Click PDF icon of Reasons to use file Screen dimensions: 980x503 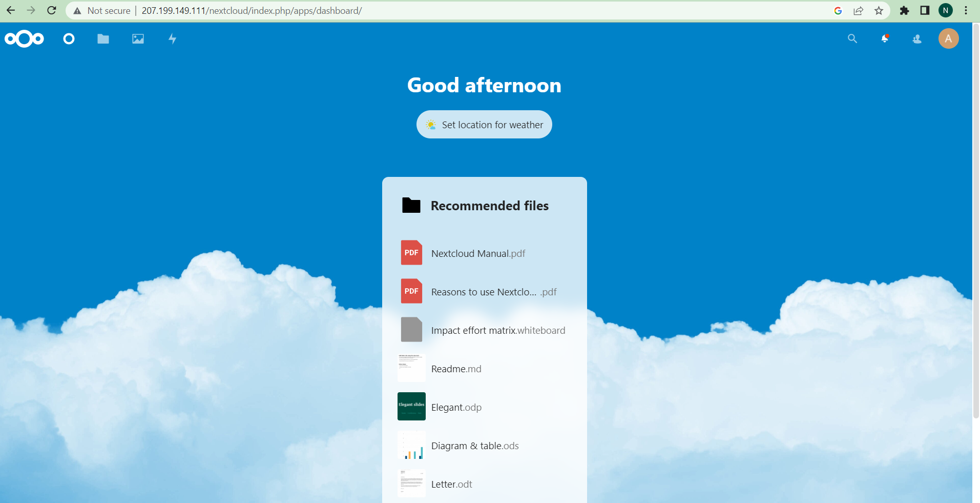pyautogui.click(x=411, y=291)
